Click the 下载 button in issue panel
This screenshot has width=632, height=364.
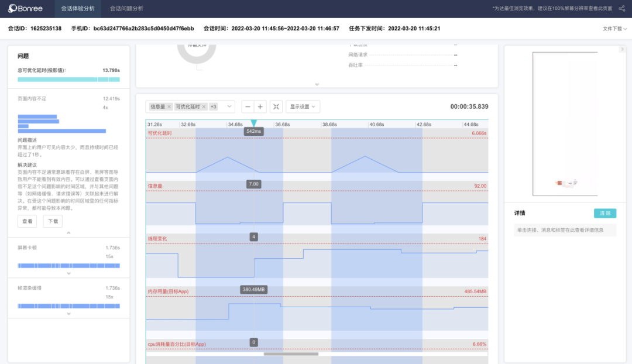tap(53, 222)
